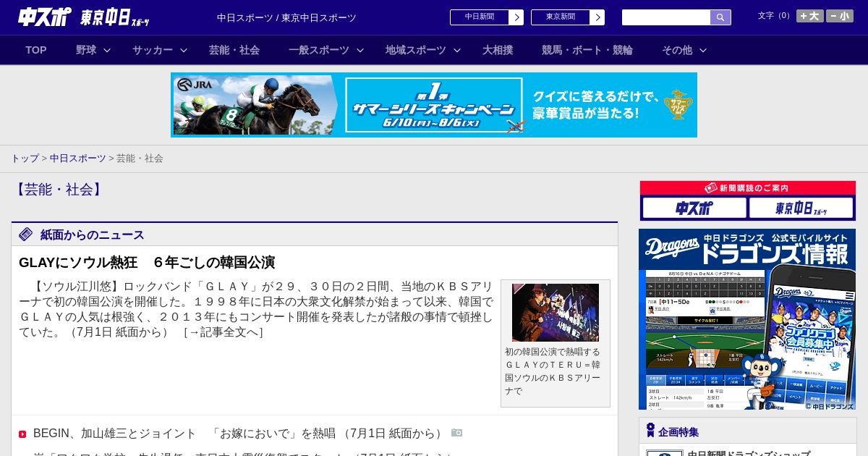Click the 中日スポーツ breadcrumb link
Screen dimensions: 868x456
click(x=77, y=159)
